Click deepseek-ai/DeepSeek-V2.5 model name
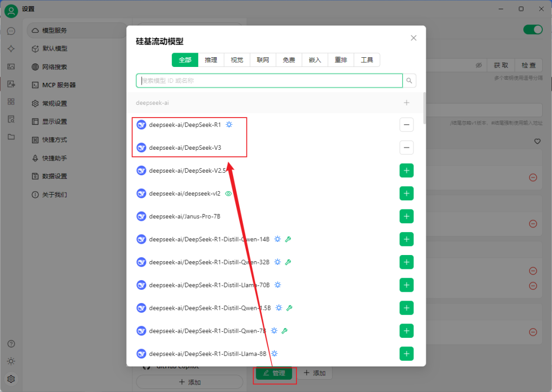552x392 pixels. tap(187, 171)
